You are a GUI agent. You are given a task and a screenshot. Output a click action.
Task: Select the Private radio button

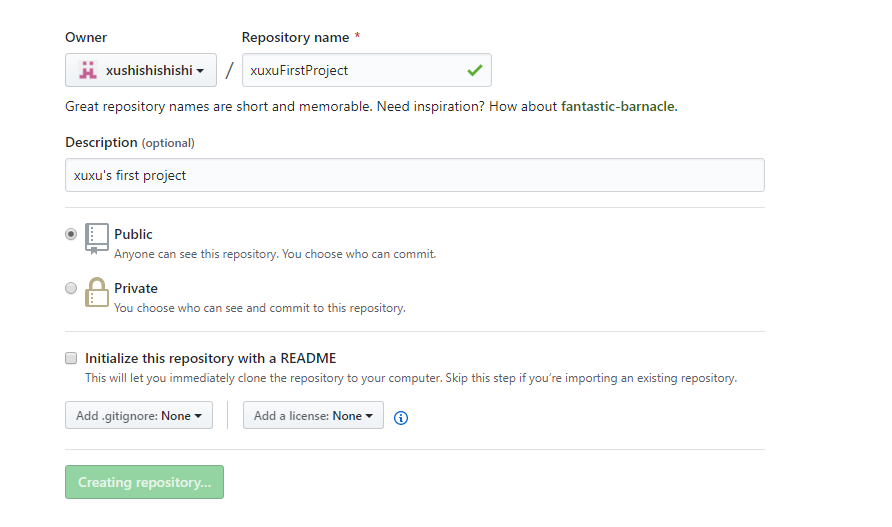point(71,288)
